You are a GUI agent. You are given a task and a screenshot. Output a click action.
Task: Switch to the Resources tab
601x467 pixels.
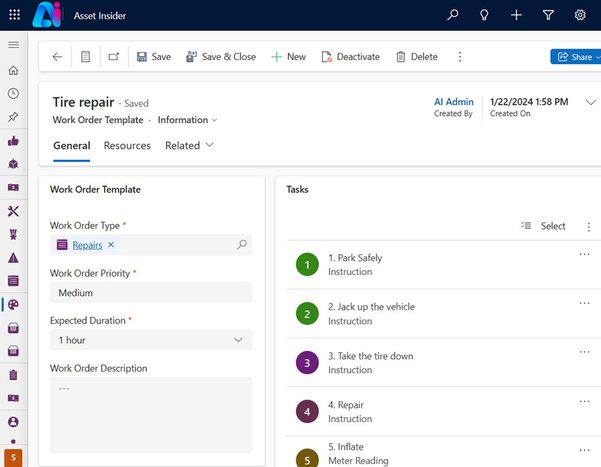(127, 146)
